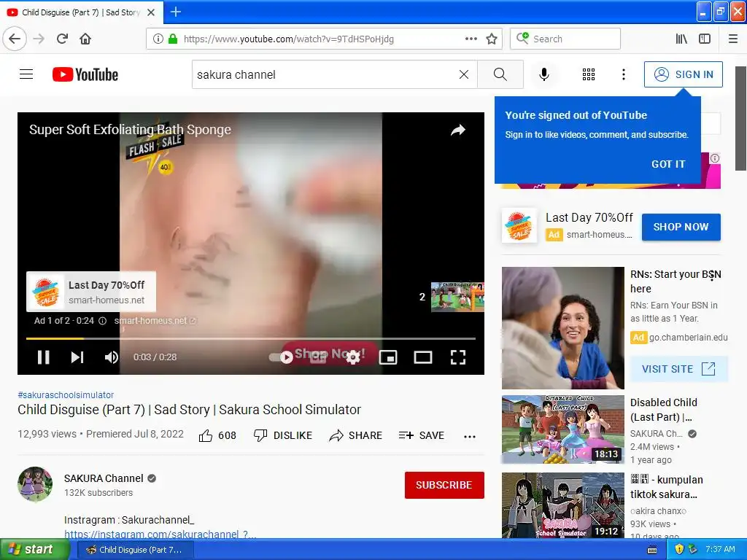Open YouTube settings three-dot menu

[x=623, y=74]
